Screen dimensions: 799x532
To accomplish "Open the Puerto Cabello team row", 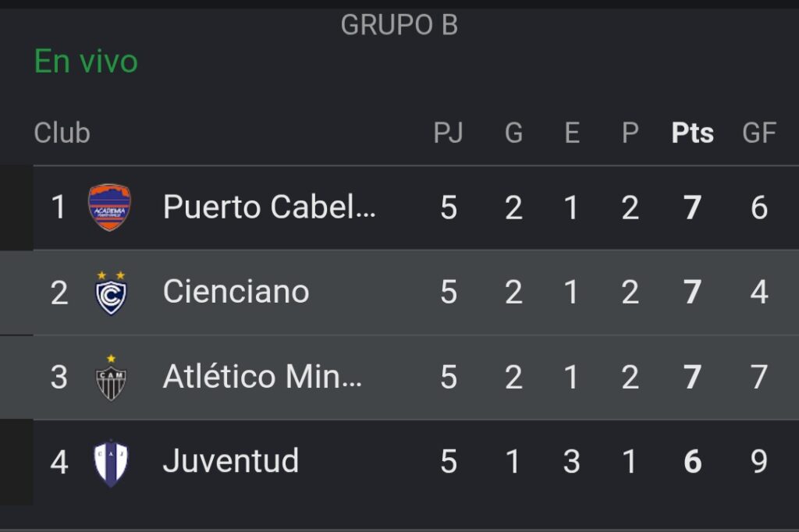I will (416, 207).
